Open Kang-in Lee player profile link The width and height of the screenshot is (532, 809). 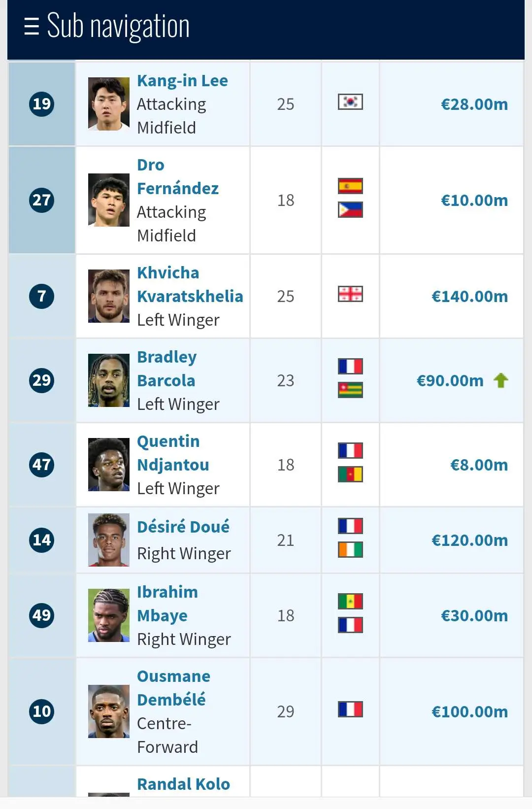coord(182,81)
